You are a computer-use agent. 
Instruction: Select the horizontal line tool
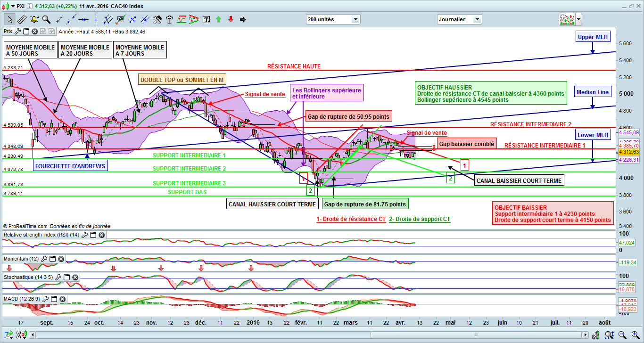tap(84, 19)
